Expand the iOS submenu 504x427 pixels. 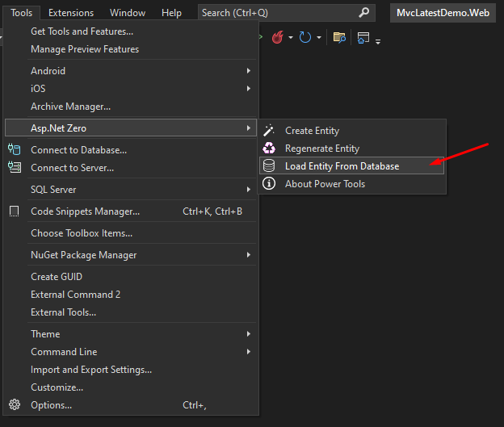pyautogui.click(x=131, y=88)
